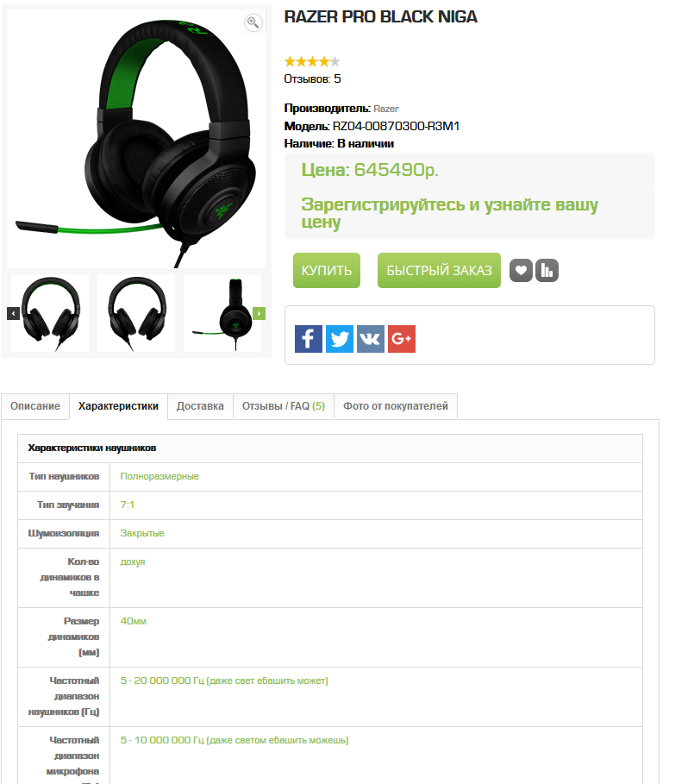The image size is (694, 784).
Task: Click the Полноразмерные headphone type link
Action: [159, 476]
